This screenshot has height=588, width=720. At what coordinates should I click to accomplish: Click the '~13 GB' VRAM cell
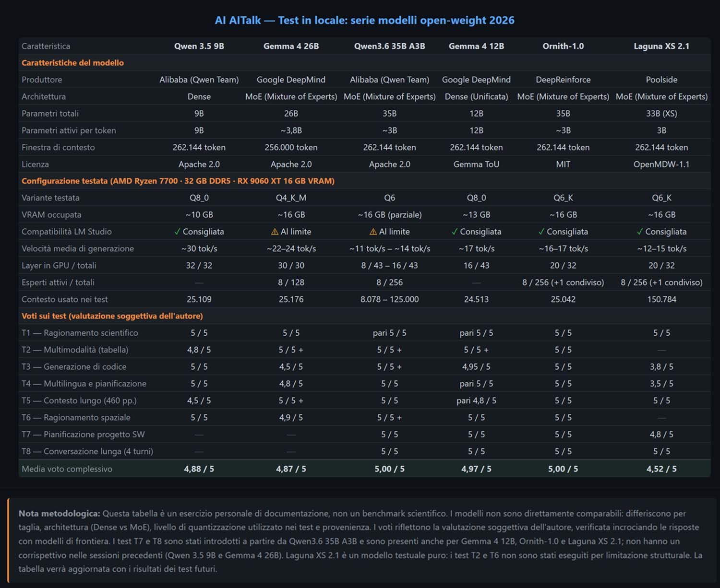pos(477,215)
